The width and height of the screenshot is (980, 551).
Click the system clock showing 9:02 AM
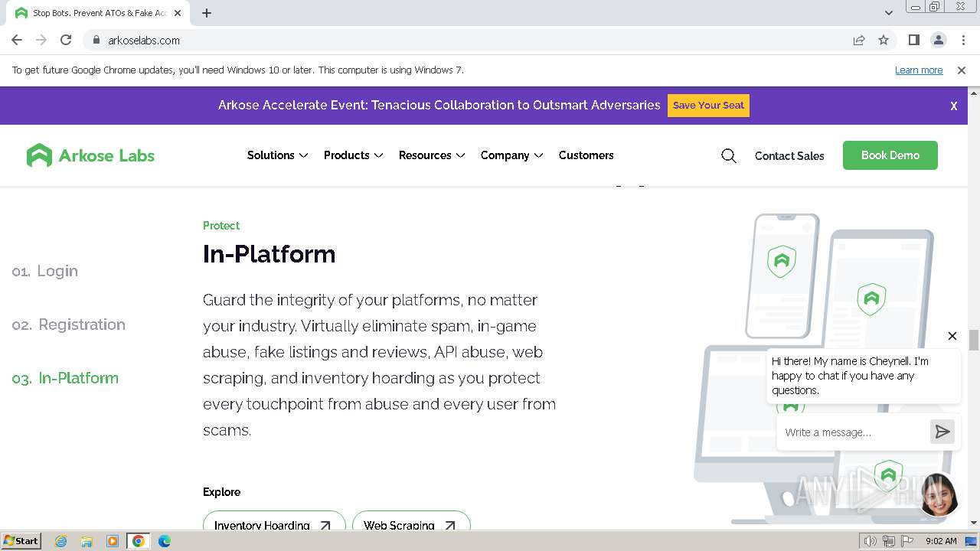click(x=941, y=541)
